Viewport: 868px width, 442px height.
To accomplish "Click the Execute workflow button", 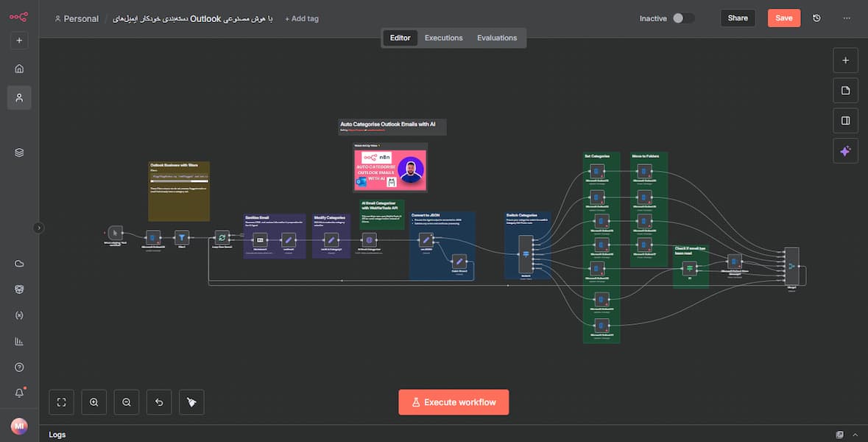I will 454,402.
